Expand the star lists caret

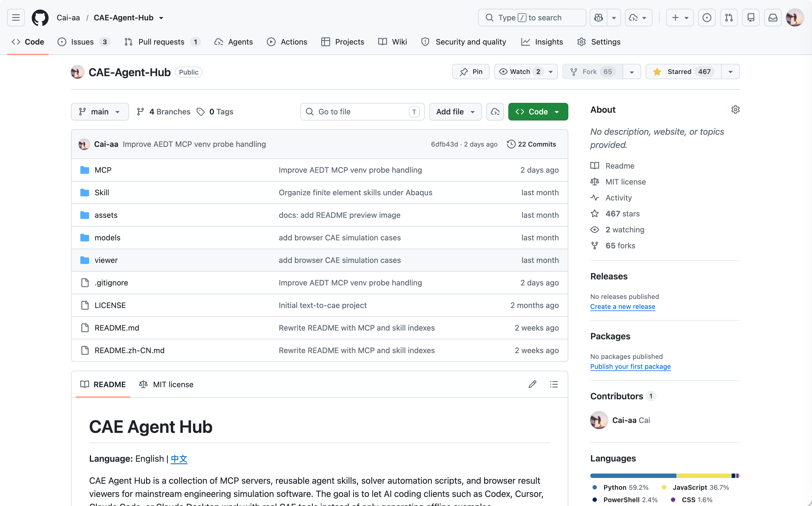[731, 71]
